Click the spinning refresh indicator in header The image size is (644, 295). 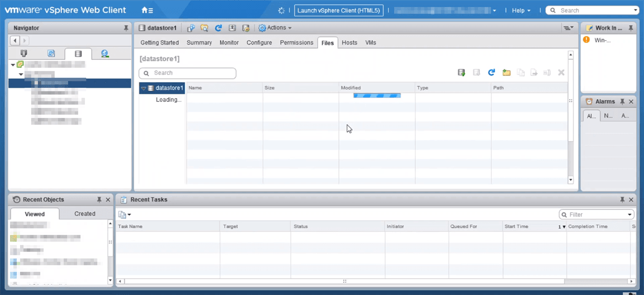click(281, 10)
